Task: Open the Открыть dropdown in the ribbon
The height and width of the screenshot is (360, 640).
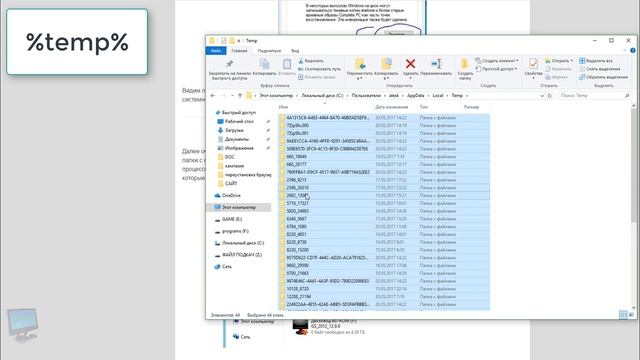Action: (x=559, y=61)
